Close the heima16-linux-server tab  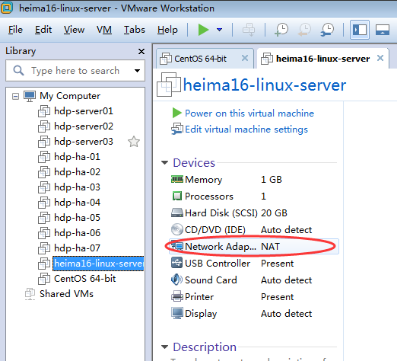tap(380, 58)
